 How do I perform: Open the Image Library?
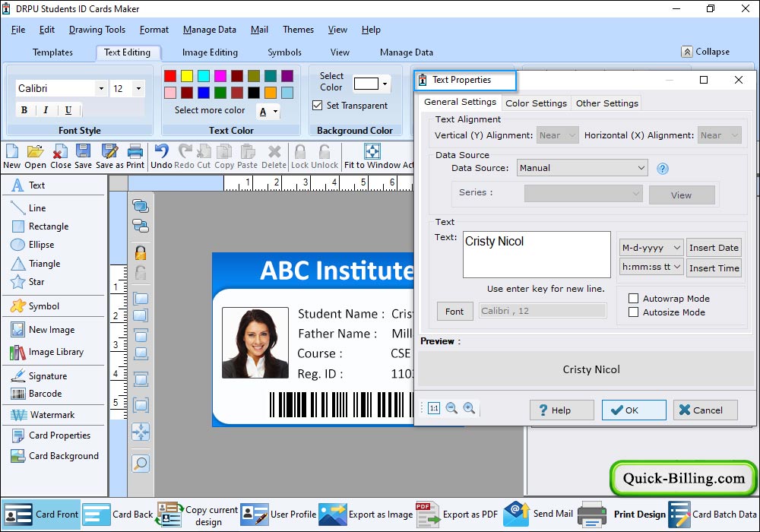47,352
